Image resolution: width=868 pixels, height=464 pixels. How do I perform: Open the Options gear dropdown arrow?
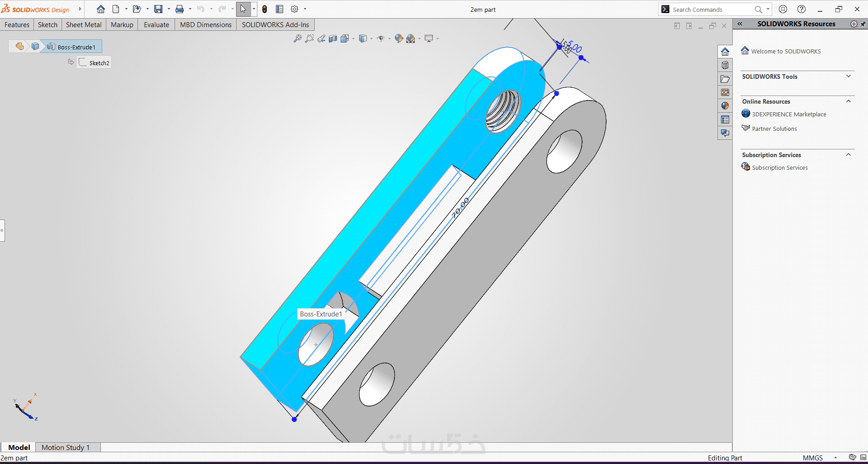(305, 9)
